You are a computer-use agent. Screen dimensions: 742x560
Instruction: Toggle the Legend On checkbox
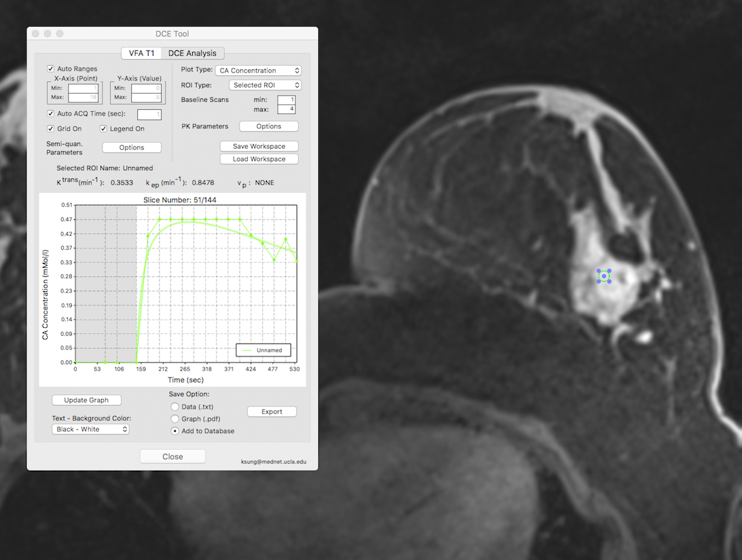tap(104, 129)
